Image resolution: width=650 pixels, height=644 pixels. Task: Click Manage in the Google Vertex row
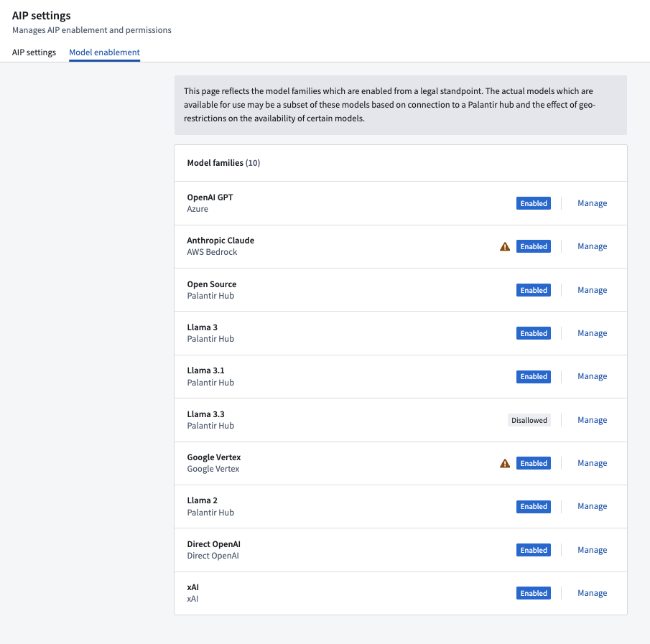tap(592, 463)
